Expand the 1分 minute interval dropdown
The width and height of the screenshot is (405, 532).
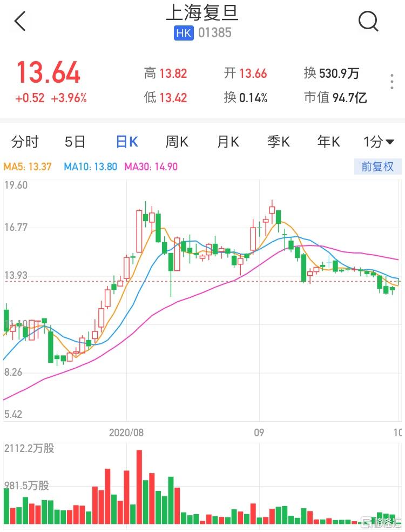click(x=380, y=142)
